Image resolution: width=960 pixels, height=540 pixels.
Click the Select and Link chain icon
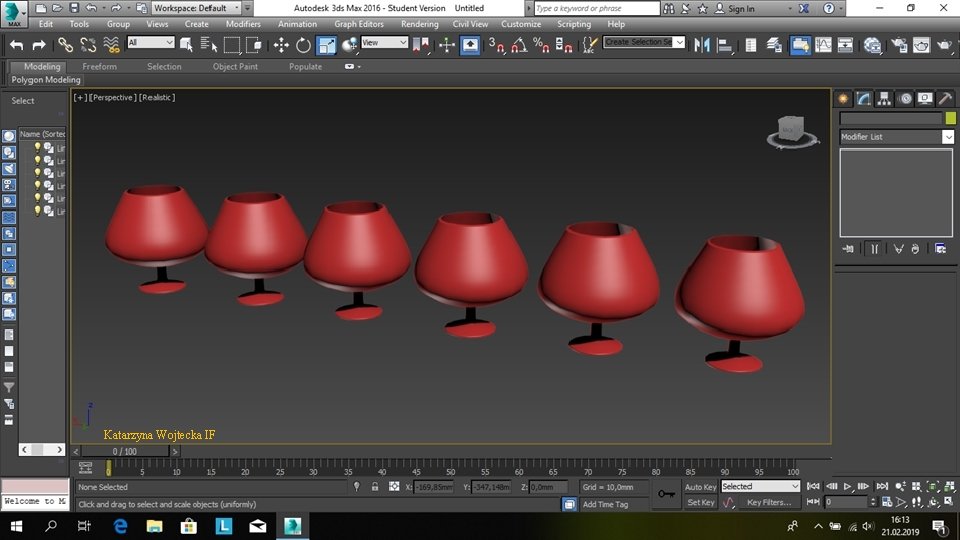[x=65, y=45]
